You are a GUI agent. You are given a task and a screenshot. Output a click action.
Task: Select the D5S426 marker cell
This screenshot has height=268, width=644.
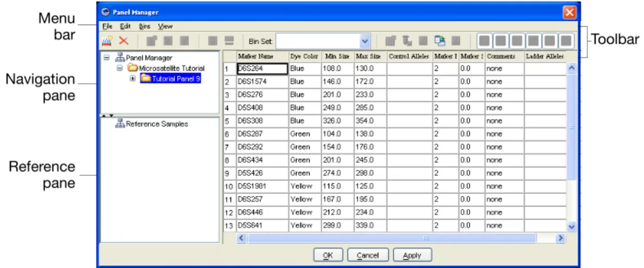(263, 173)
